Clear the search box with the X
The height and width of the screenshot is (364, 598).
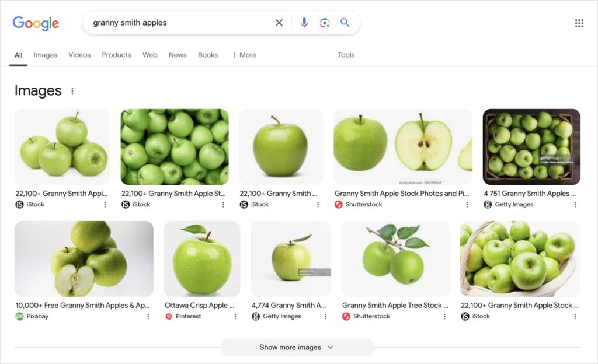[279, 23]
